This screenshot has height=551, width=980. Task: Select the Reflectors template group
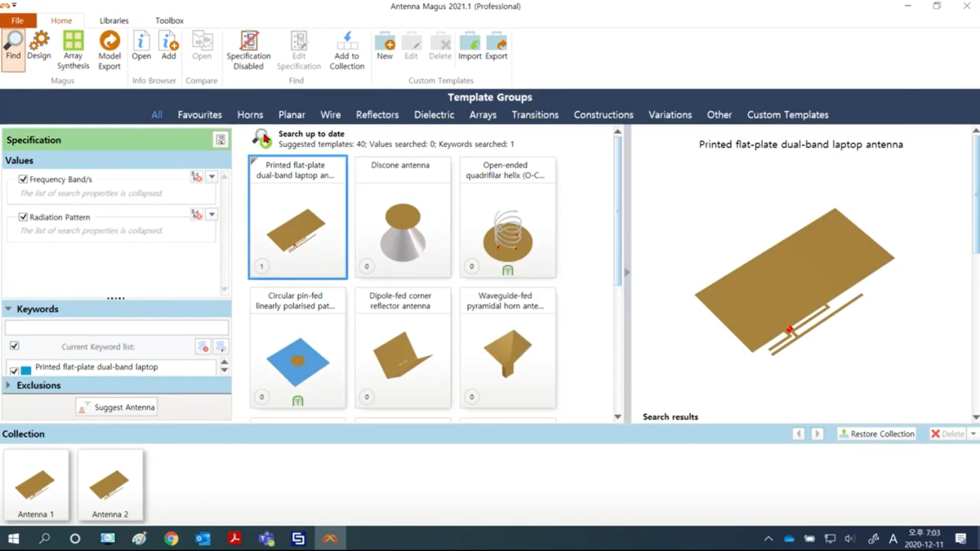coord(377,115)
